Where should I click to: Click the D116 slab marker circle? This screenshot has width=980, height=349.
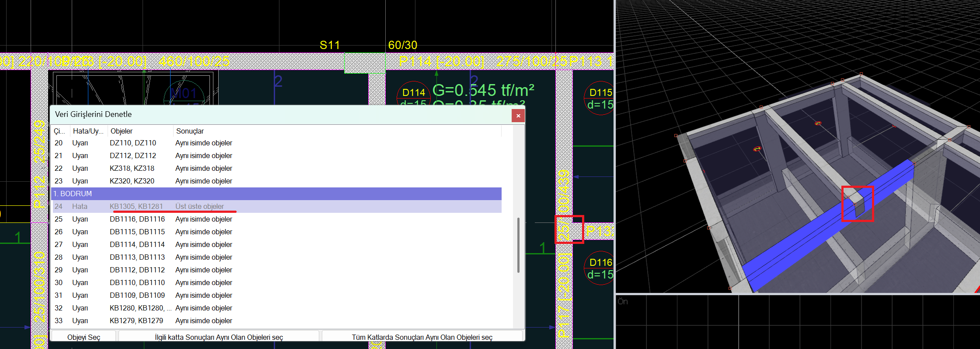click(600, 268)
